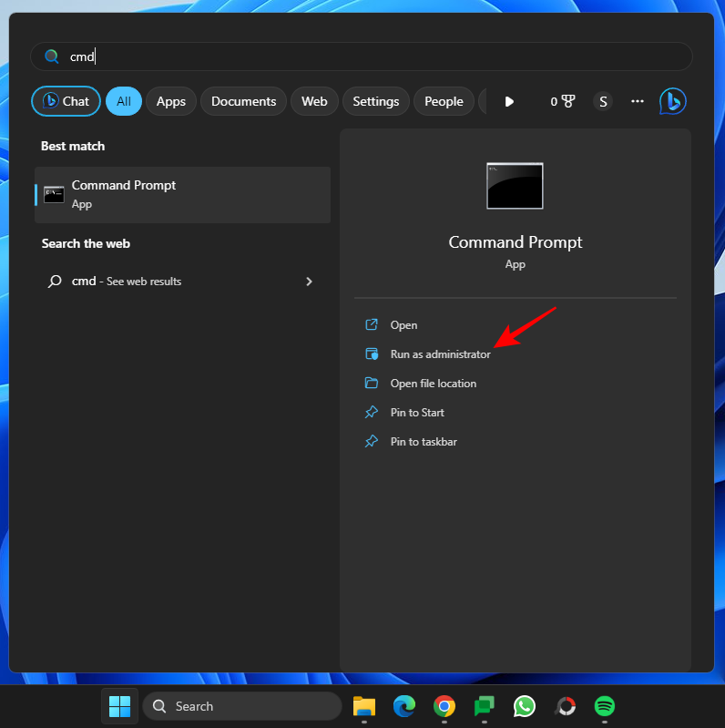The width and height of the screenshot is (725, 728).
Task: Expand the cmd web results chevron
Action: [309, 282]
